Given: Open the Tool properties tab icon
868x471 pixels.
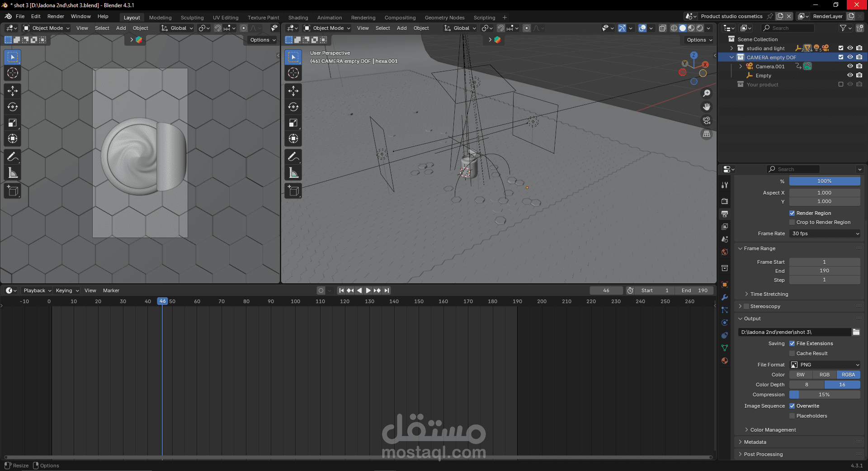Looking at the screenshot, I should tap(725, 185).
